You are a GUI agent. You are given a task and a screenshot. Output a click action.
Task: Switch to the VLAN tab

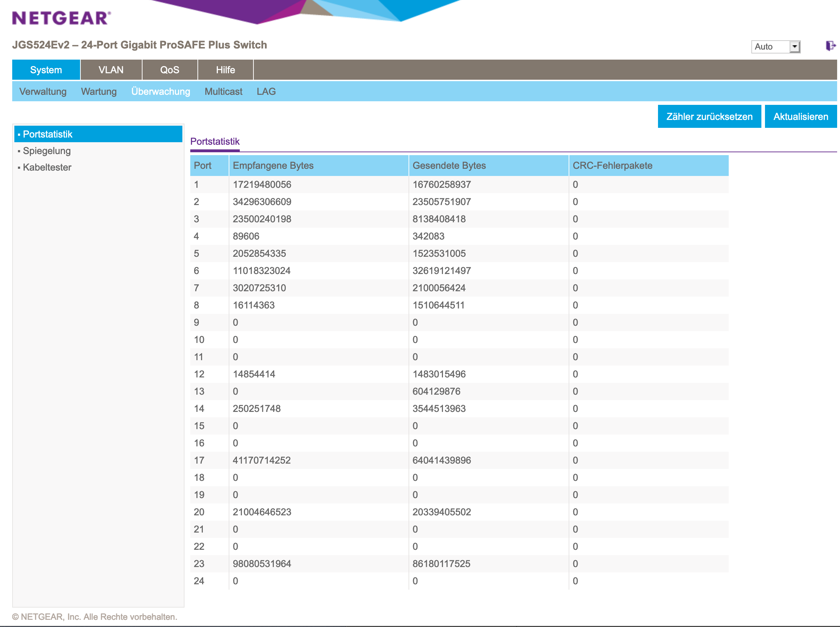coord(111,70)
